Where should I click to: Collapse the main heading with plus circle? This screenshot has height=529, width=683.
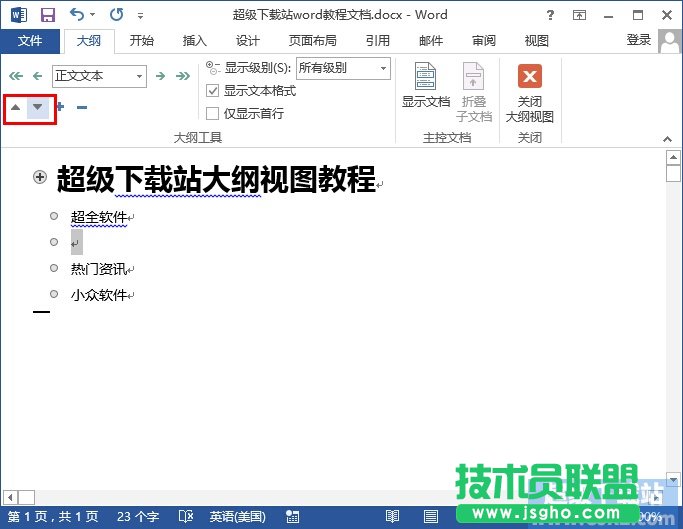(x=40, y=177)
